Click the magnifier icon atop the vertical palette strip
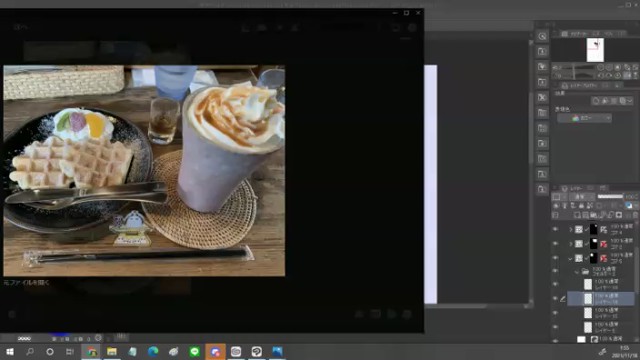The width and height of the screenshot is (640, 360). 542,36
